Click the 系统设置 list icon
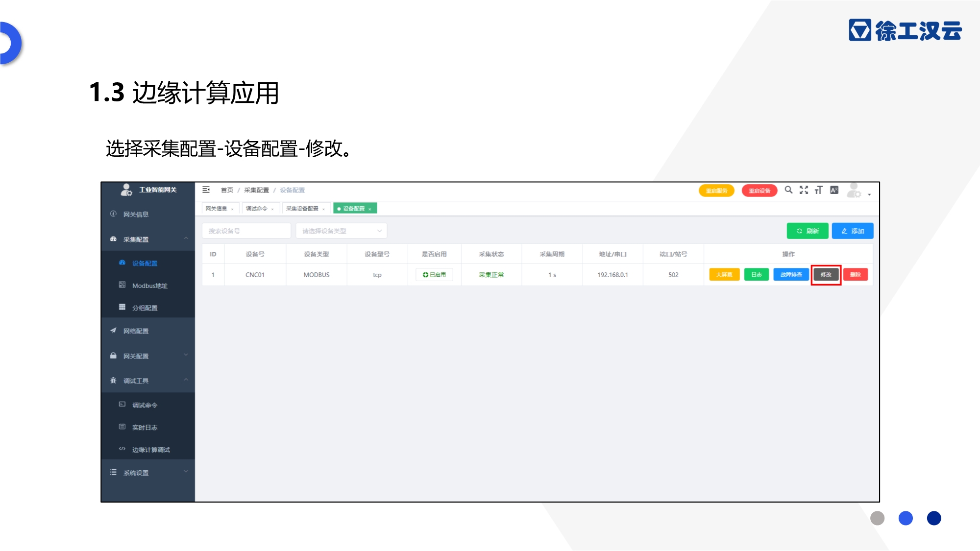 [x=113, y=472]
